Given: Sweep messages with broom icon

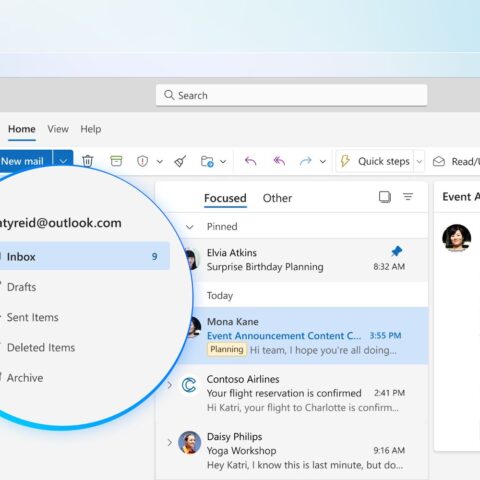Looking at the screenshot, I should [180, 161].
